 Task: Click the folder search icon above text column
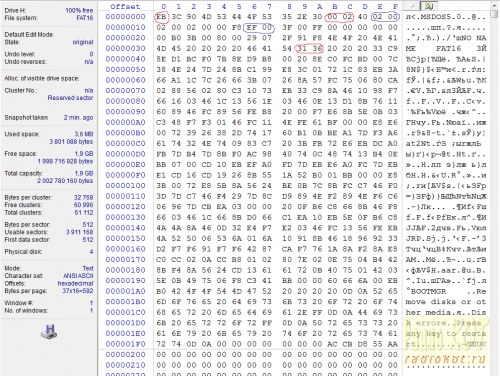(429, 6)
